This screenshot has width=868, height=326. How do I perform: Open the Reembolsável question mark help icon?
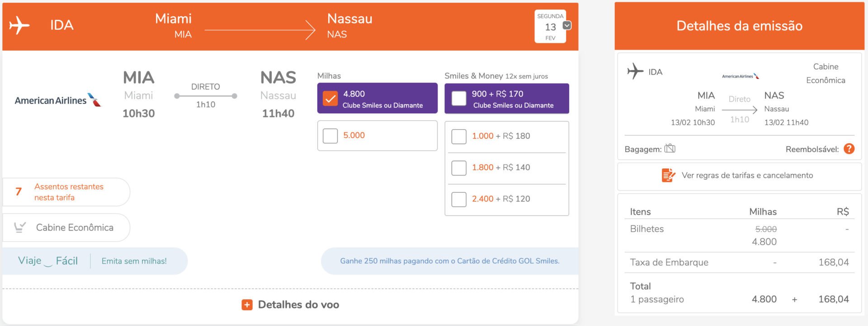point(849,149)
